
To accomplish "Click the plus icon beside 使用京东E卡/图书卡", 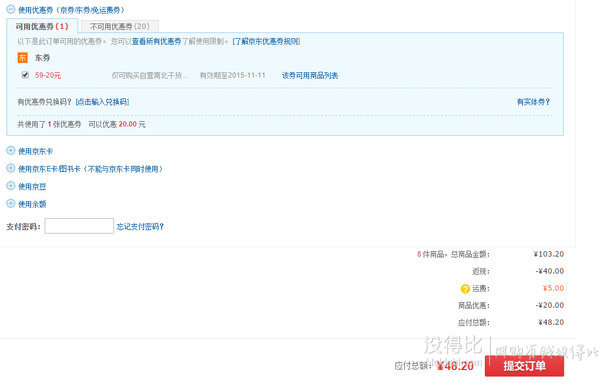I will [11, 168].
